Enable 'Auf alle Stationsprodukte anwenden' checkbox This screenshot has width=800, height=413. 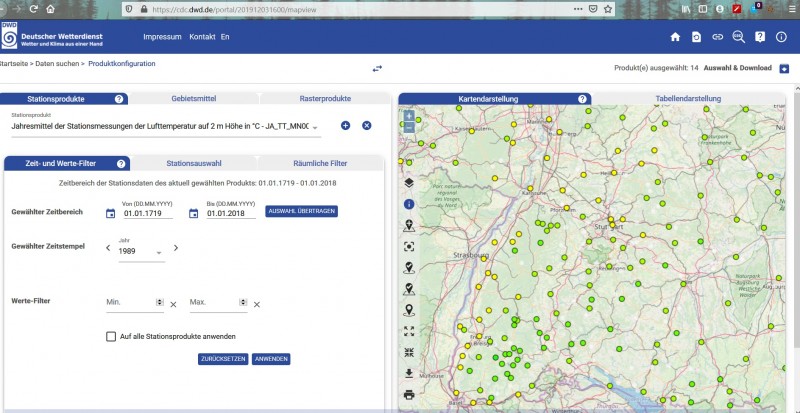pos(111,336)
